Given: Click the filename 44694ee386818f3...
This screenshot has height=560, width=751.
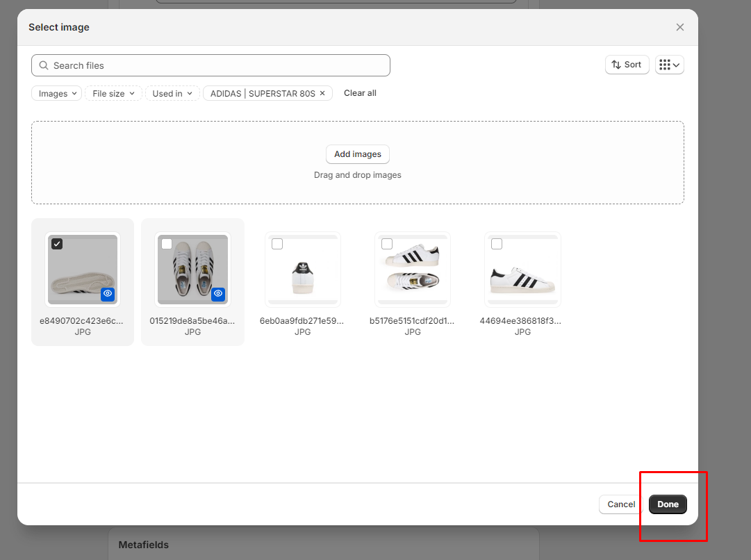Looking at the screenshot, I should [520, 321].
